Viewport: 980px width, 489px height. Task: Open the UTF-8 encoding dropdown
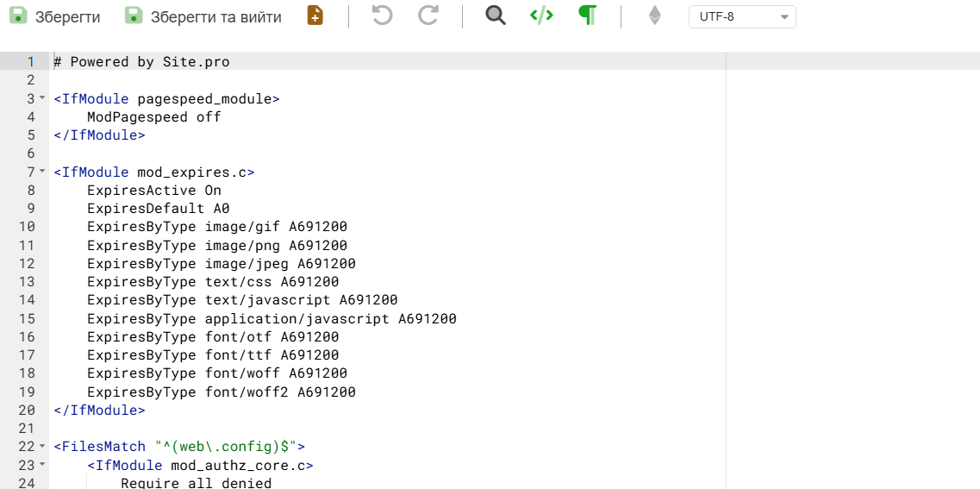click(742, 16)
